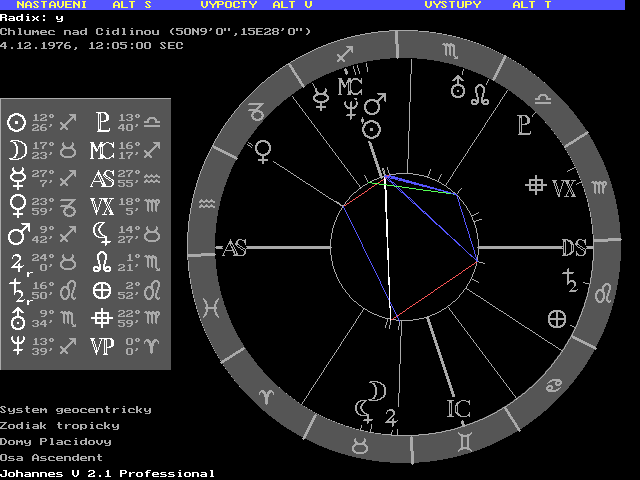Viewport: 640px width, 480px height.
Task: Click the 'Domy Placidovy' status text
Action: 55,441
